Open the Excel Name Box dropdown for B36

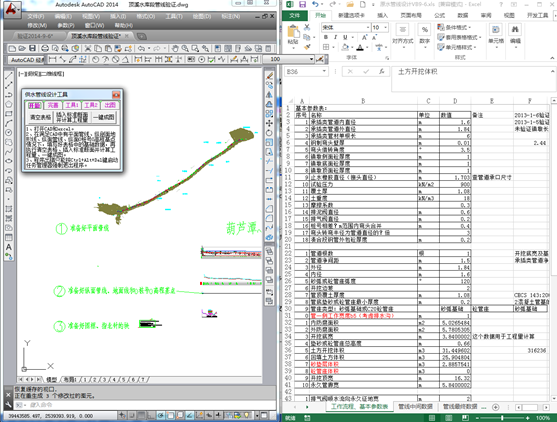[324, 71]
